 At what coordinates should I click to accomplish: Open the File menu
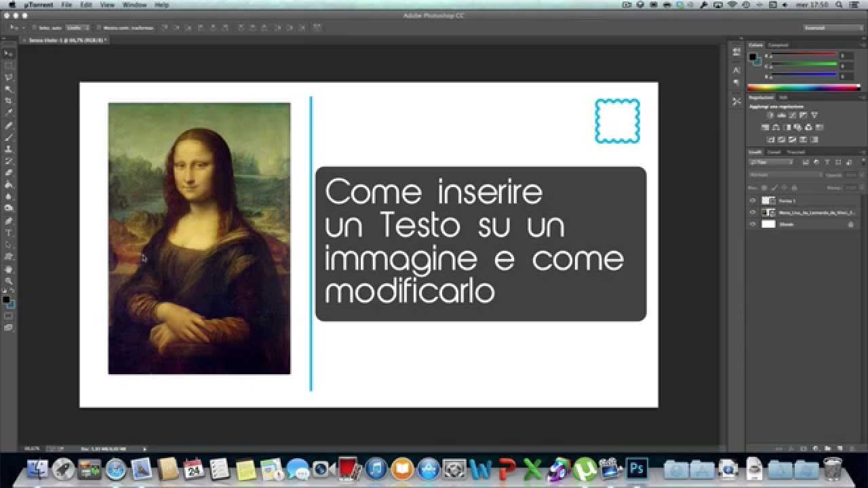pos(66,5)
